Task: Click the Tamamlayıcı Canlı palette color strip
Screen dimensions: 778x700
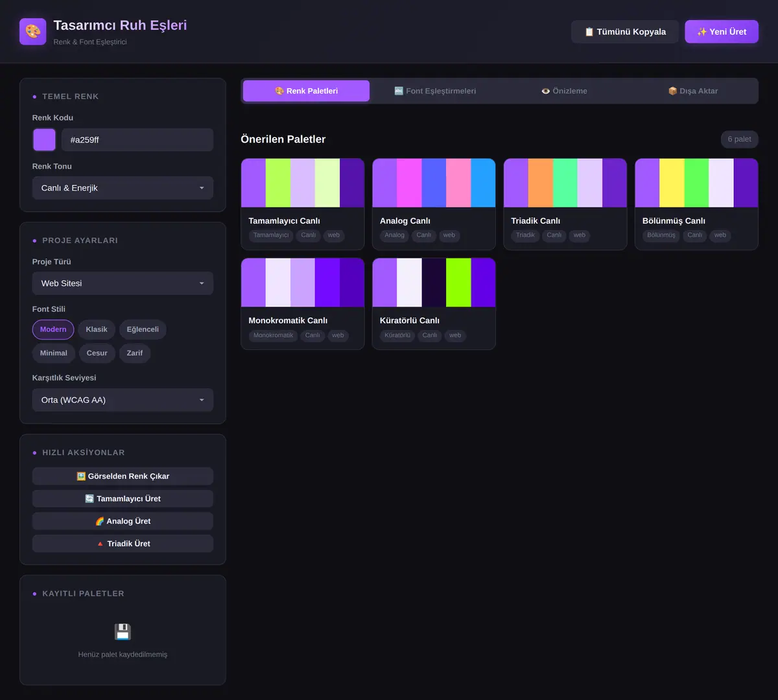Action: tap(303, 183)
